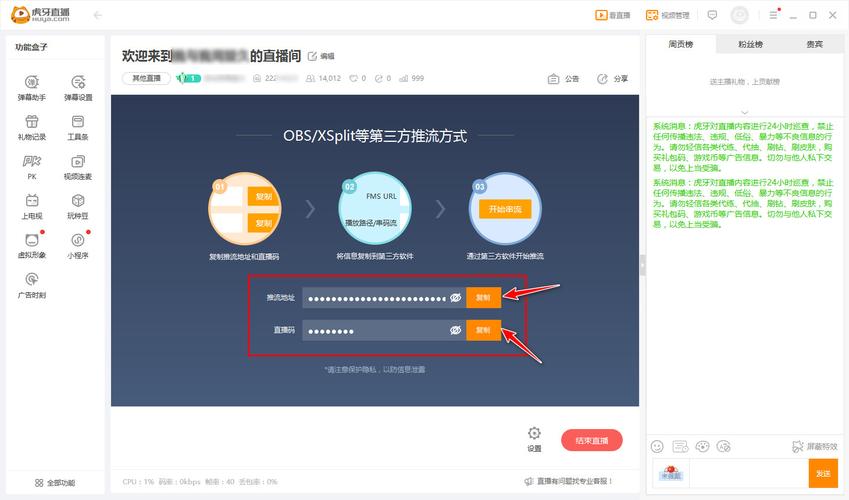Open the user avatar in title bar
The image size is (849, 500).
coord(740,15)
